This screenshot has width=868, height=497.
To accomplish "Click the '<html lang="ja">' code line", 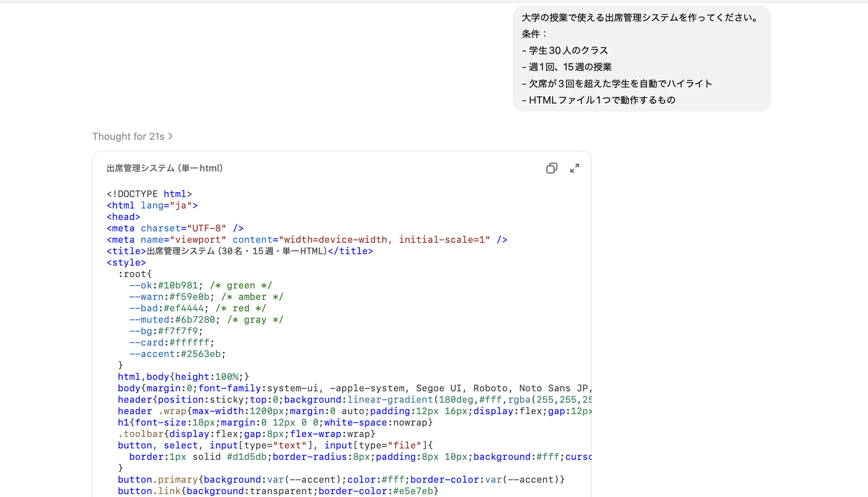I will tap(152, 205).
